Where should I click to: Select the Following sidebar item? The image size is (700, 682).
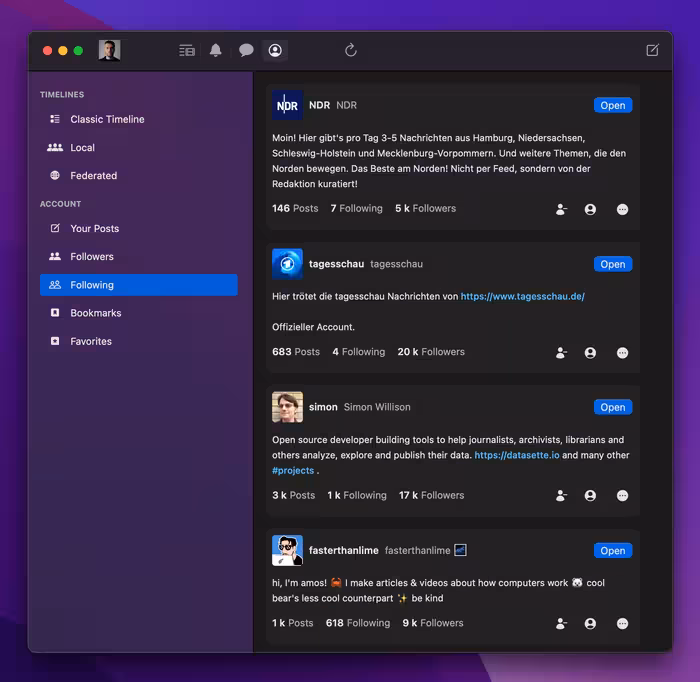[138, 285]
